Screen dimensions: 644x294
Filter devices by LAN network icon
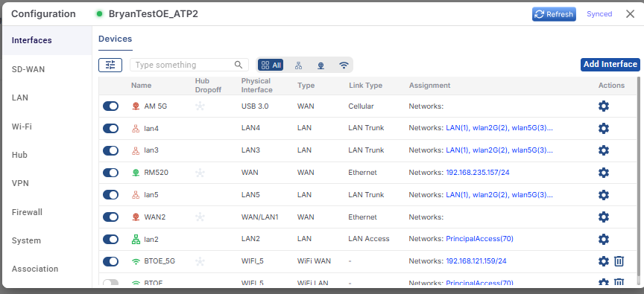pyautogui.click(x=299, y=65)
